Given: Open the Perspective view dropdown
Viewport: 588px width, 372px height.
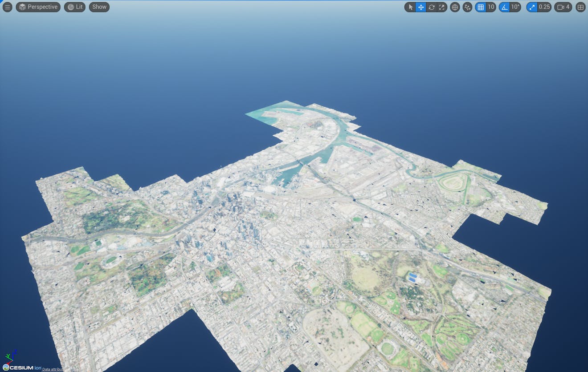Looking at the screenshot, I should [38, 7].
